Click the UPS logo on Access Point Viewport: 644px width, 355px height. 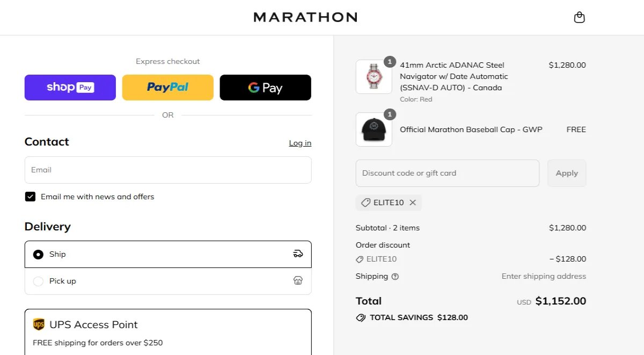tap(38, 324)
